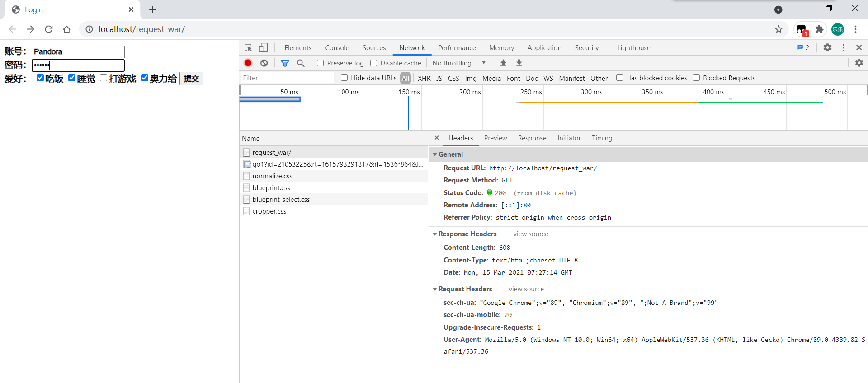Activate the inspect element picker
868x383 pixels.
(248, 48)
